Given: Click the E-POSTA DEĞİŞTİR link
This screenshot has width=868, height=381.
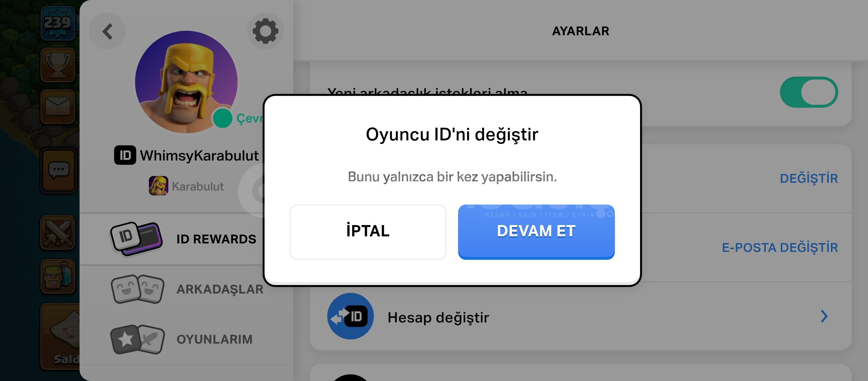Looking at the screenshot, I should click(780, 248).
